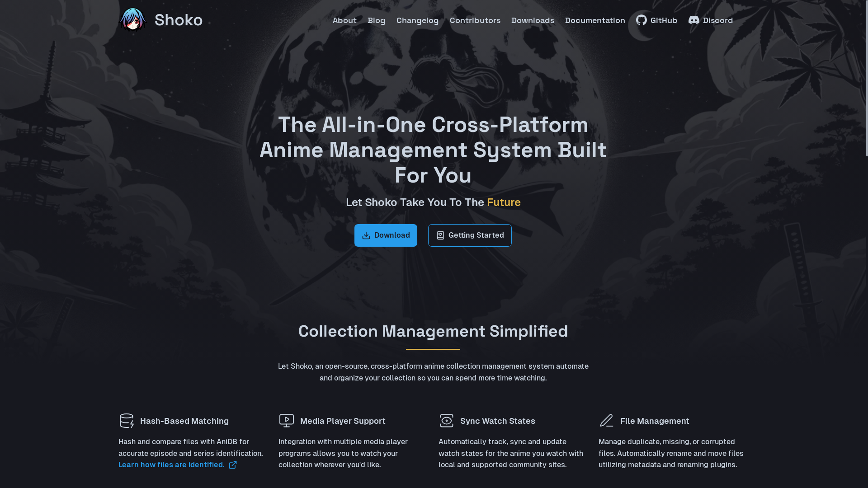Click the Discord text link

718,20
